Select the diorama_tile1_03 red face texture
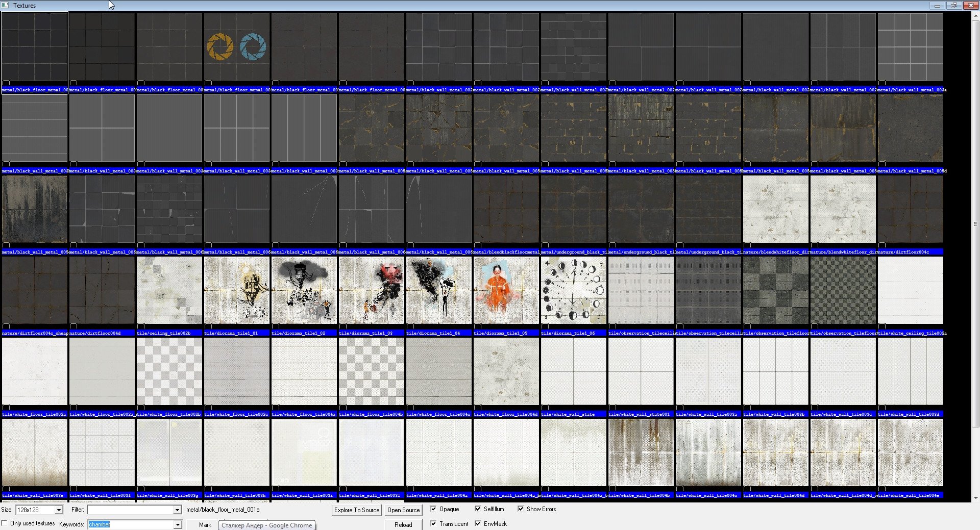The width and height of the screenshot is (980, 530). (371, 290)
